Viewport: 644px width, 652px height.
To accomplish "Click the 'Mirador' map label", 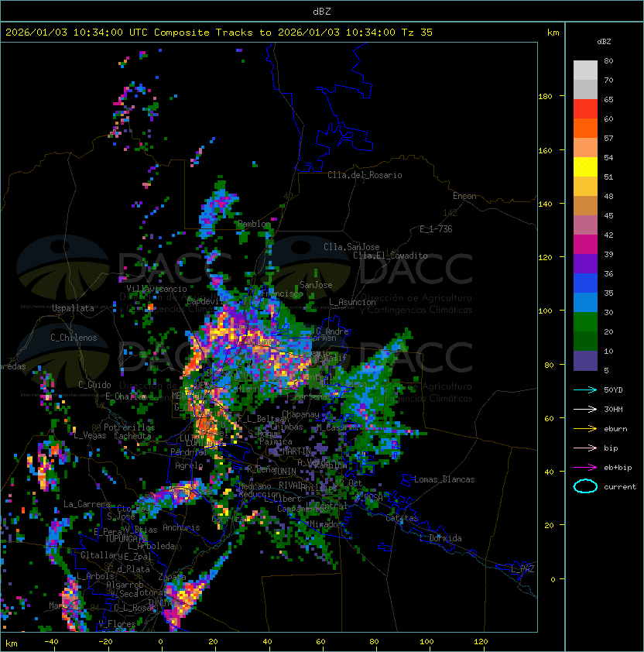I will (324, 524).
